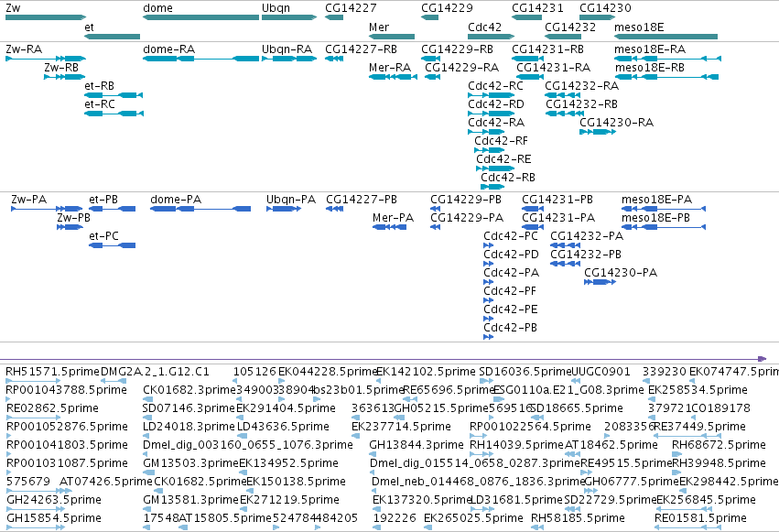Image resolution: width=779 pixels, height=532 pixels.
Task: Select the CG14230-PA protein feature
Action: (600, 282)
